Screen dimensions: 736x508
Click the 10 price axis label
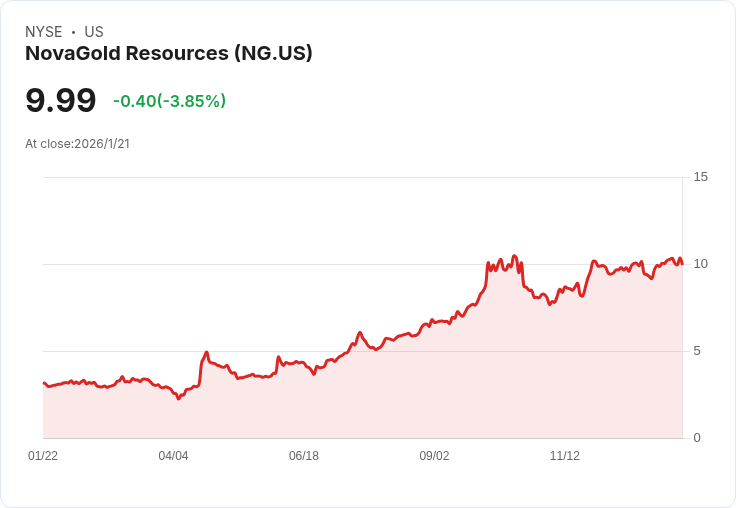700,264
